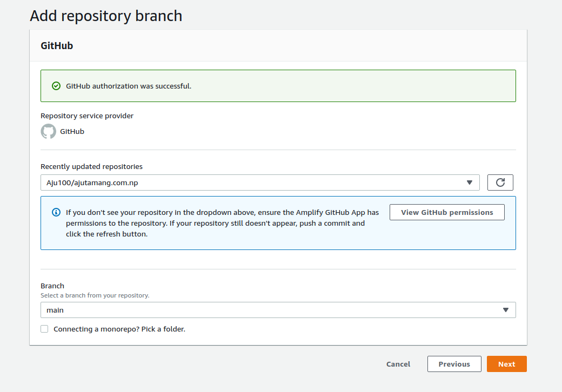562x392 pixels.
Task: Click the 'GitHub authorization was successful' message
Action: click(x=129, y=86)
